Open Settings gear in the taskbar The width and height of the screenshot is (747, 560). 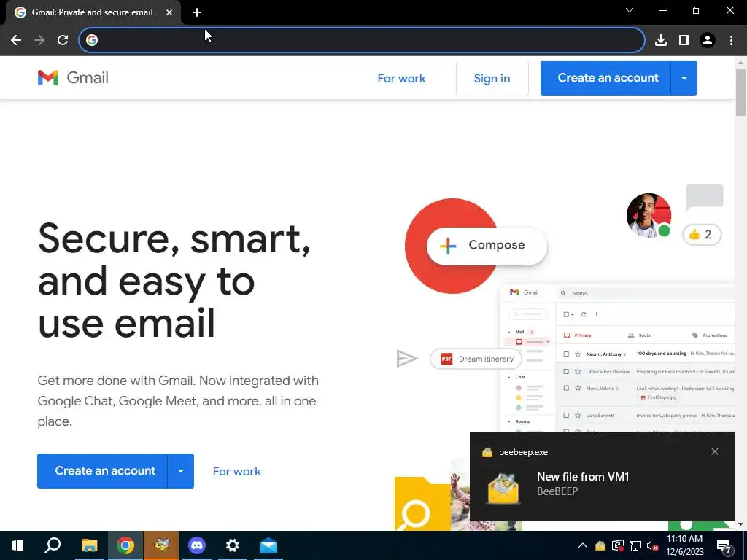pyautogui.click(x=233, y=545)
